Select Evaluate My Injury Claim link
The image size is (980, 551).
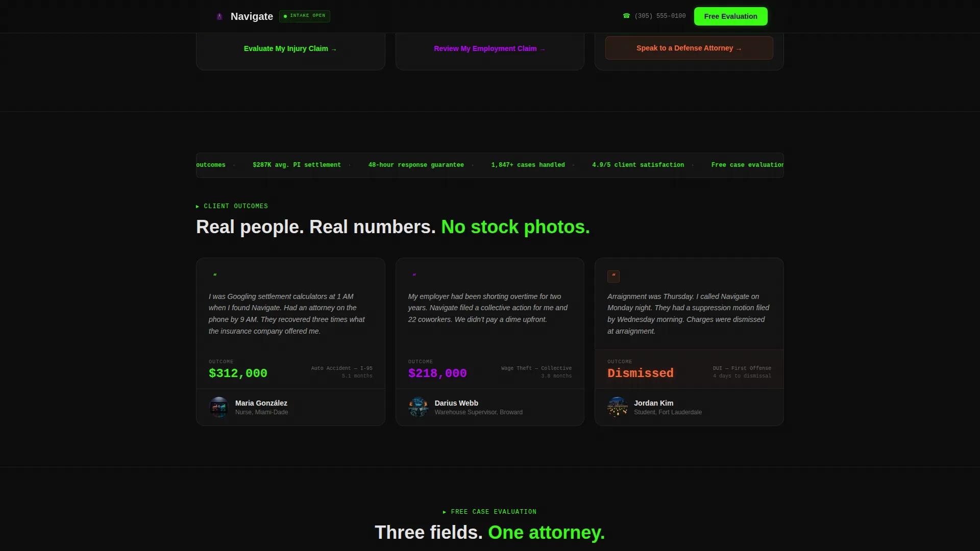(290, 48)
